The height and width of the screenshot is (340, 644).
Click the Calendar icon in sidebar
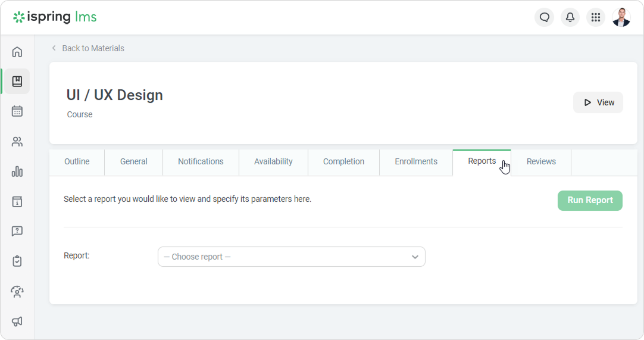[x=17, y=111]
